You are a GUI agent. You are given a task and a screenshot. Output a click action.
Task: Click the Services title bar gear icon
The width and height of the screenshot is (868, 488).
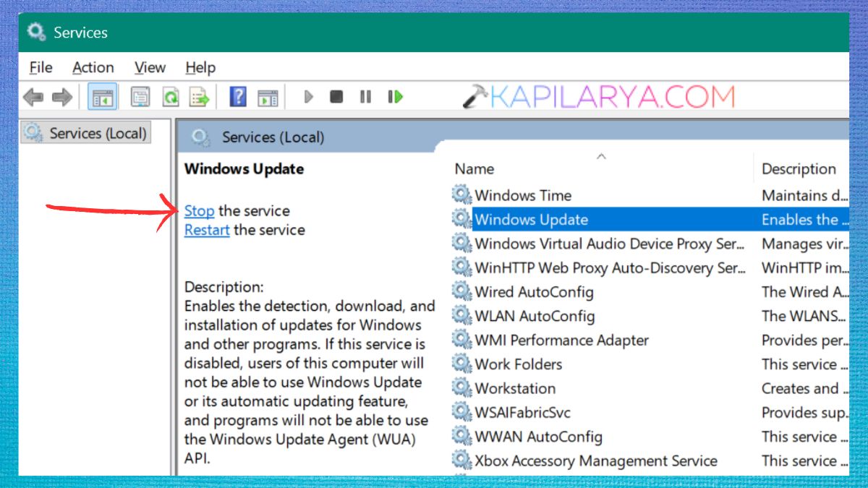(36, 32)
